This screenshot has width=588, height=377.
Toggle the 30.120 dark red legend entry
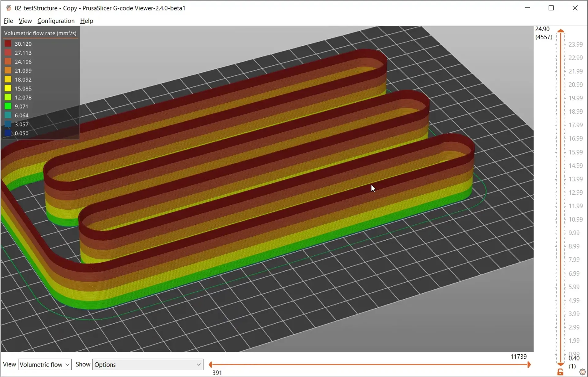(8, 44)
